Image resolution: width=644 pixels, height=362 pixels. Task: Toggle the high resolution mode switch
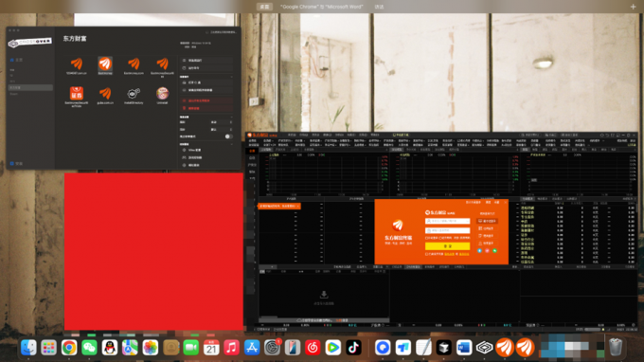coord(228,136)
